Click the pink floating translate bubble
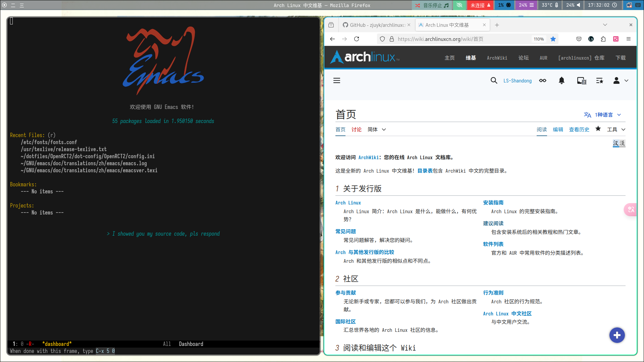Image resolution: width=644 pixels, height=362 pixels. click(x=631, y=209)
